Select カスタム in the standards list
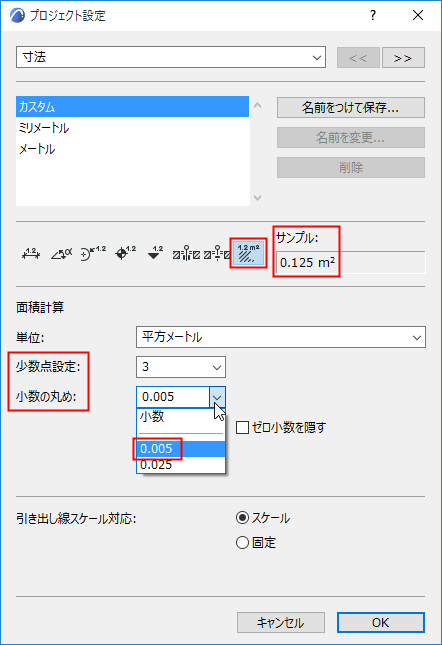This screenshot has width=442, height=645. pos(132,107)
